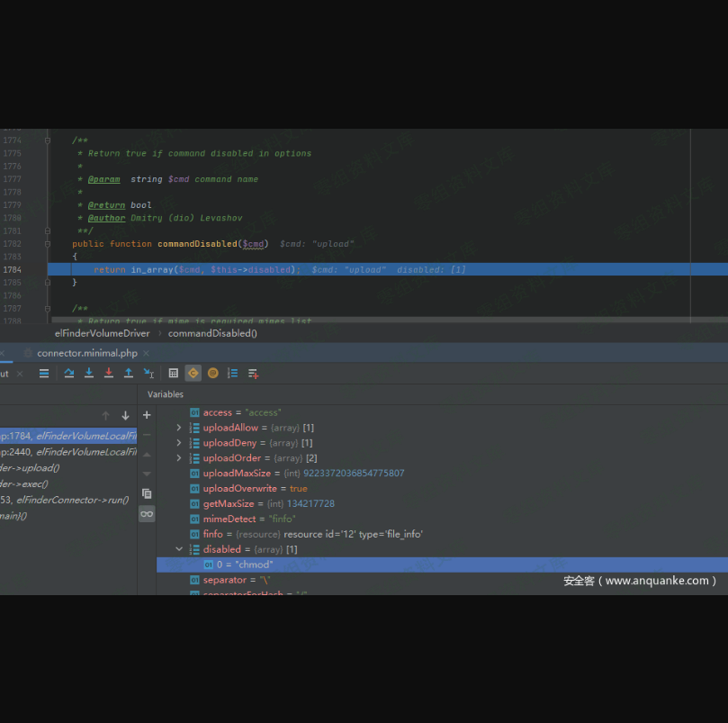Open the Evaluate Expression table icon
728x723 pixels.
174,373
